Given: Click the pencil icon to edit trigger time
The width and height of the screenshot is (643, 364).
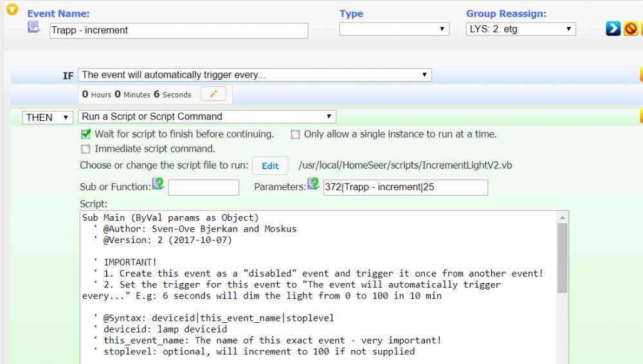Looking at the screenshot, I should [x=213, y=95].
